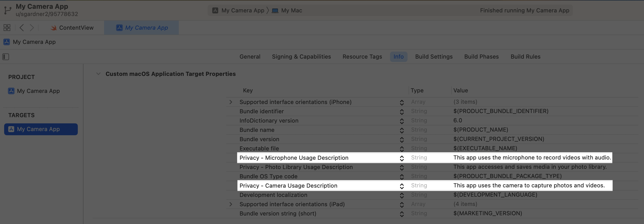Click the Type column header

click(417, 90)
